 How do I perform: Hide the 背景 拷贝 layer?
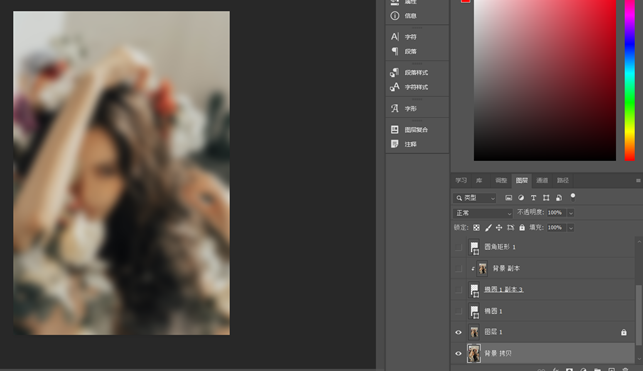458,353
